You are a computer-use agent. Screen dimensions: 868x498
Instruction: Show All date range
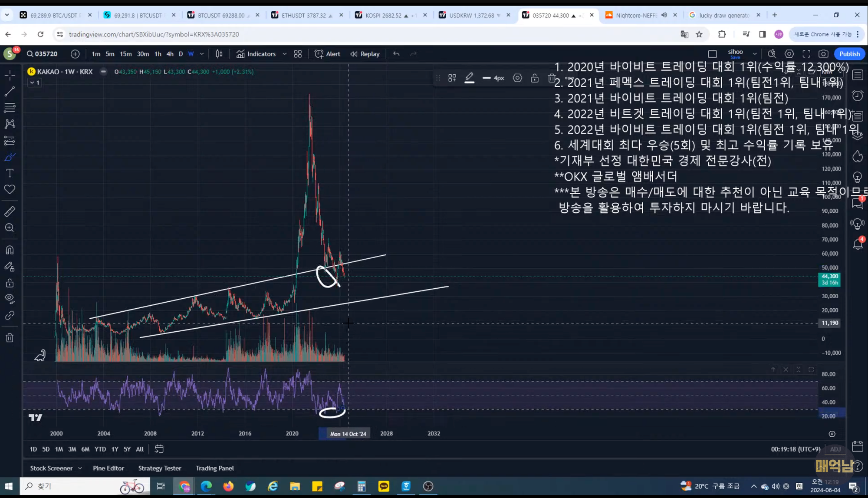(x=140, y=449)
